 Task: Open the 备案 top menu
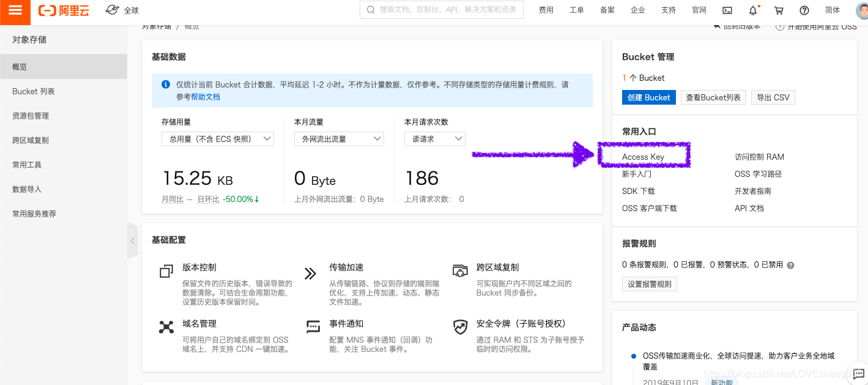click(x=607, y=10)
